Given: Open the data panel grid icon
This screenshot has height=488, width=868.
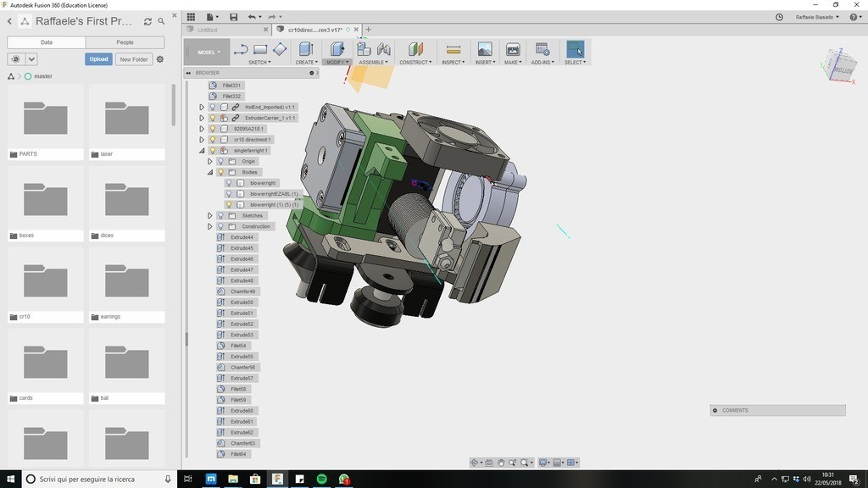Looking at the screenshot, I should pyautogui.click(x=191, y=17).
